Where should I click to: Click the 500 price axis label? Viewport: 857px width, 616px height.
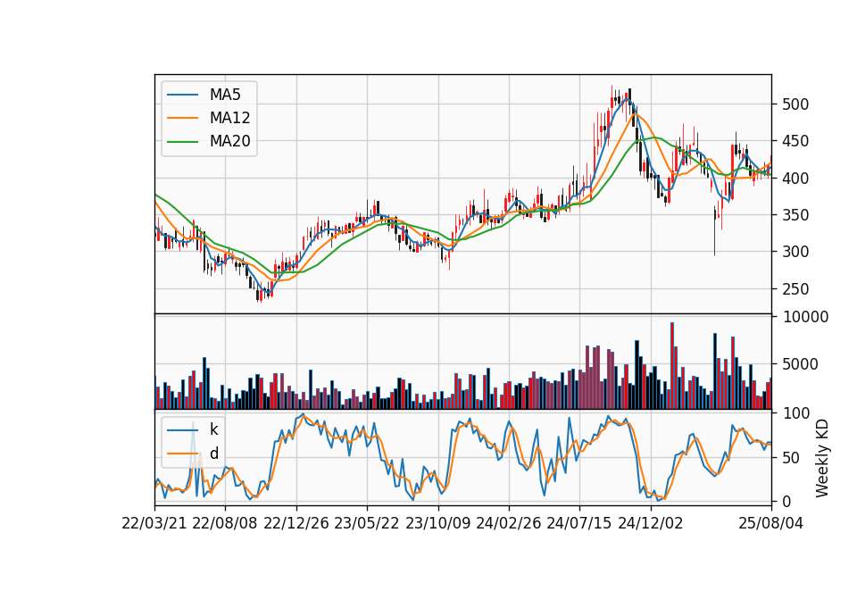point(795,104)
